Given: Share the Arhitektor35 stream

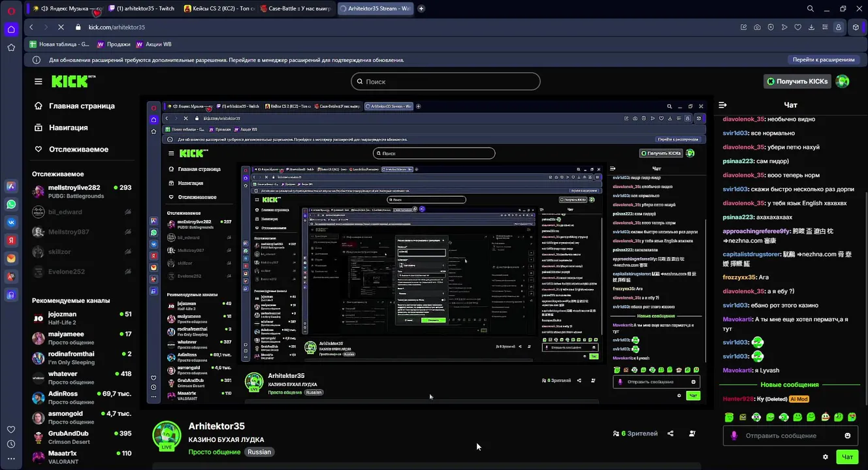Looking at the screenshot, I should click(x=671, y=433).
